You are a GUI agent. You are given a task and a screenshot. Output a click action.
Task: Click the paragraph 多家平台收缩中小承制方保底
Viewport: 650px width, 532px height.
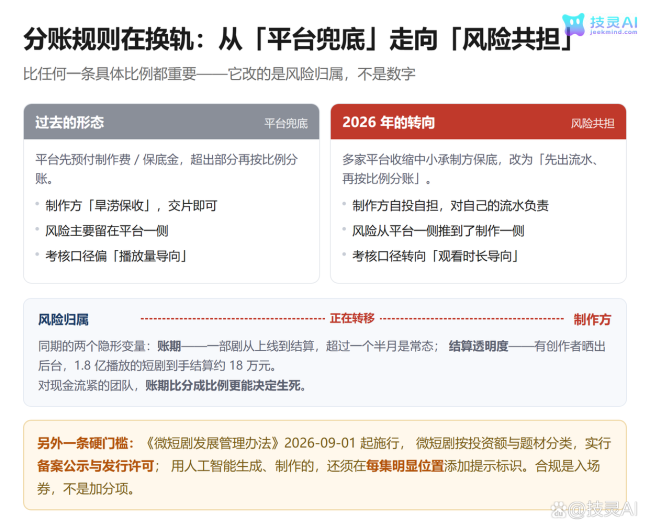click(471, 169)
